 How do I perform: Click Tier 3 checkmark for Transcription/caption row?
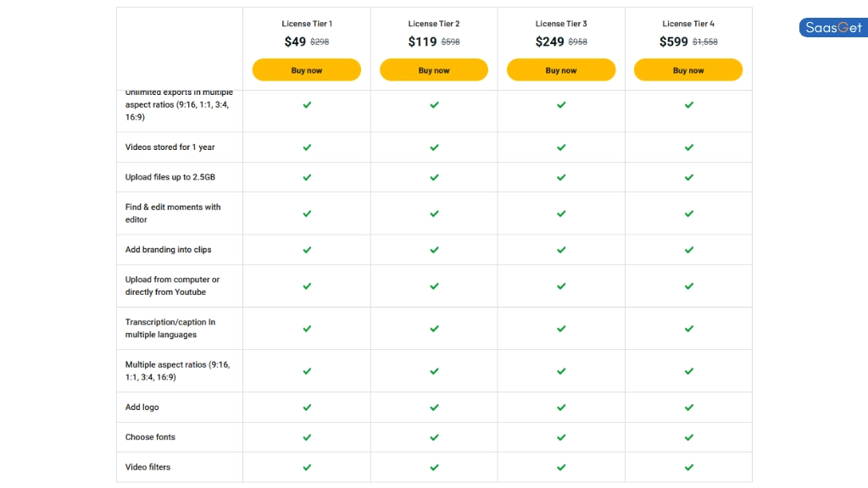coord(561,329)
